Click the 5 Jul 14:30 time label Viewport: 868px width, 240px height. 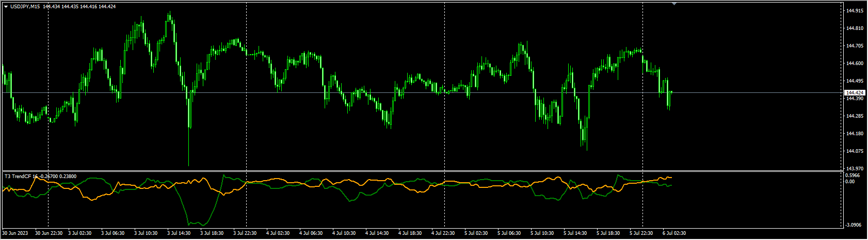tap(575, 233)
